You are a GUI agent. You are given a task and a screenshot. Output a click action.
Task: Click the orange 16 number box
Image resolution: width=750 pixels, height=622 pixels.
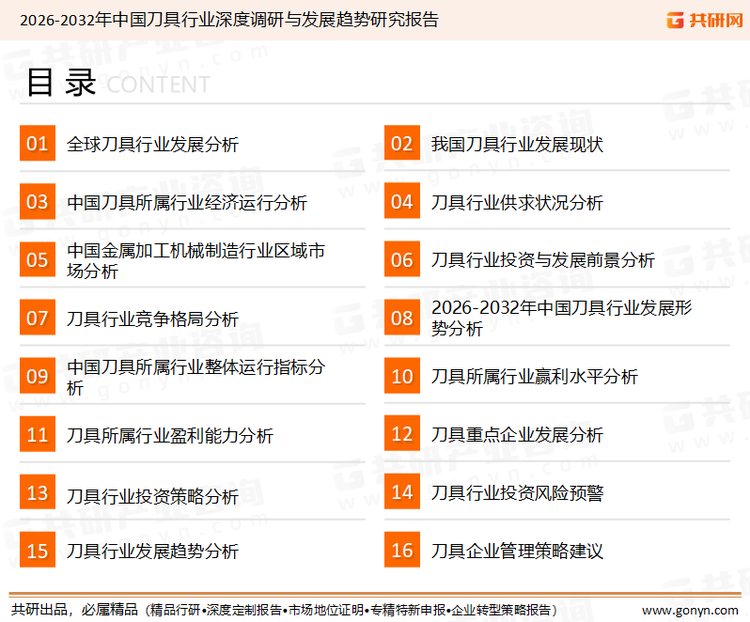[x=402, y=550]
